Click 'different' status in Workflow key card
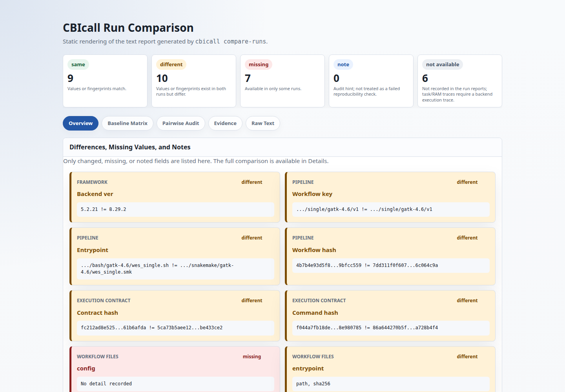Viewport: 565px width, 392px height. (467, 182)
